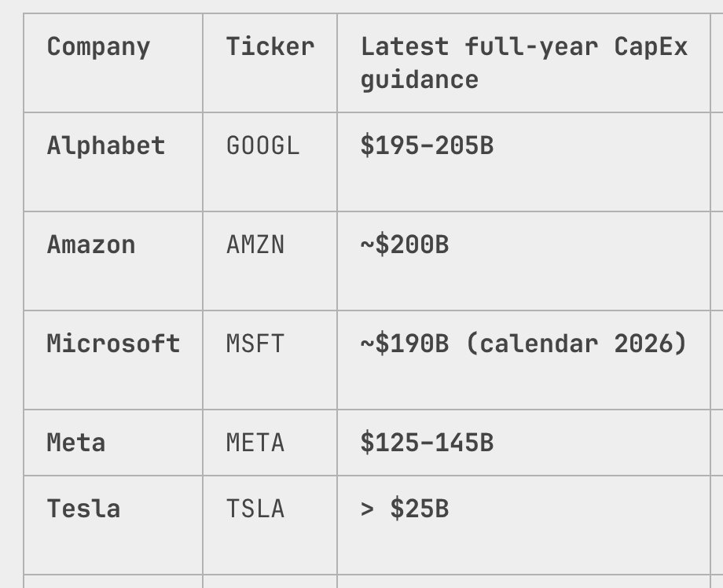The height and width of the screenshot is (588, 723).
Task: Click the text calendar 2026 in Microsoft row
Action: [576, 344]
